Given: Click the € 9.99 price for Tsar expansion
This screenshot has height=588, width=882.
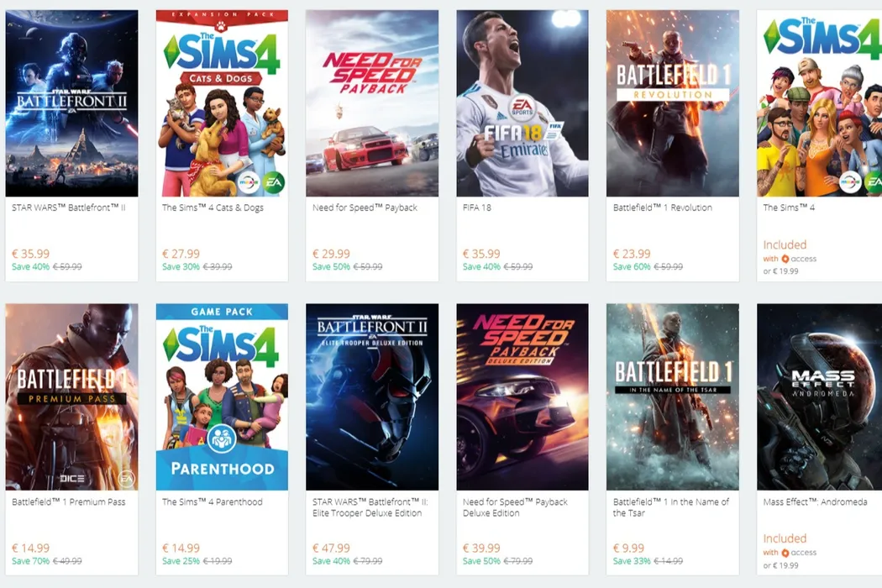Looking at the screenshot, I should point(629,548).
